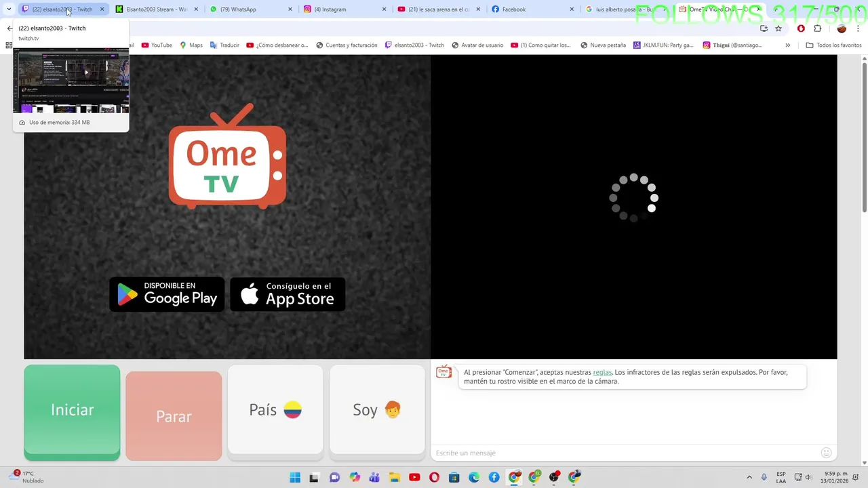The height and width of the screenshot is (488, 868).
Task: Open the Maps bookmark
Action: pyautogui.click(x=191, y=45)
